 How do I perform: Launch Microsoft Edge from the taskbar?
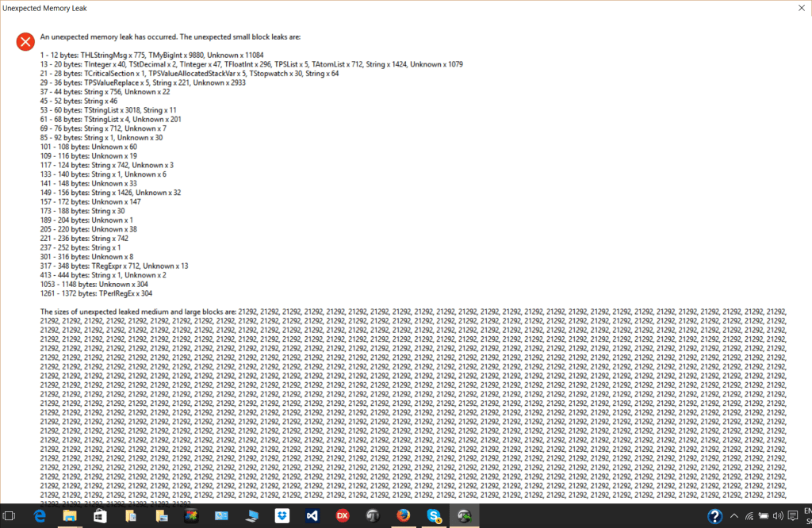pyautogui.click(x=40, y=516)
